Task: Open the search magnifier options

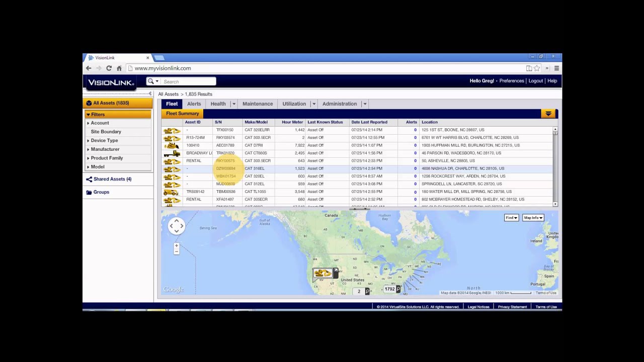Action: [x=153, y=81]
